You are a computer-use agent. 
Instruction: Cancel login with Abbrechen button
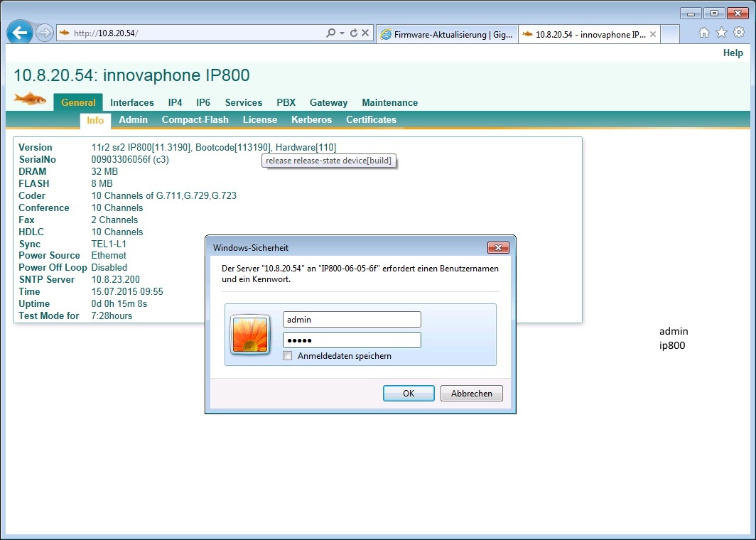472,393
